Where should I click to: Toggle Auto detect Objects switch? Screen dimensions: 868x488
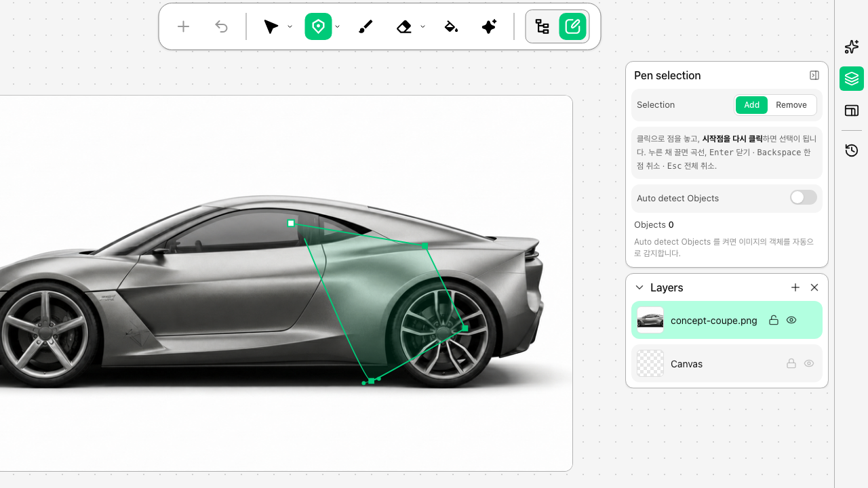click(804, 197)
